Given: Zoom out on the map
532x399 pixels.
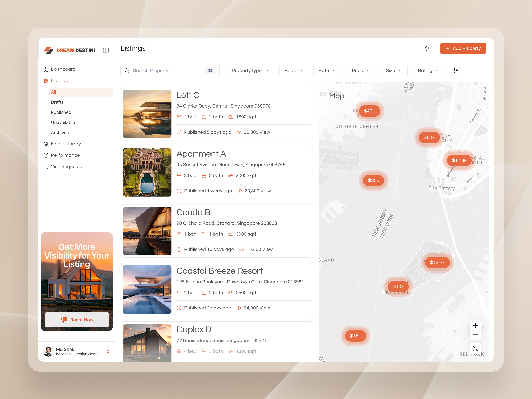Looking at the screenshot, I should pyautogui.click(x=475, y=334).
